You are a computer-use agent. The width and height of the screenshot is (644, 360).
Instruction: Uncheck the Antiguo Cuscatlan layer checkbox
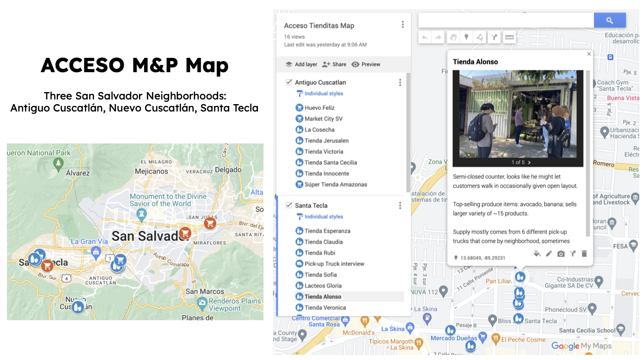[x=289, y=82]
